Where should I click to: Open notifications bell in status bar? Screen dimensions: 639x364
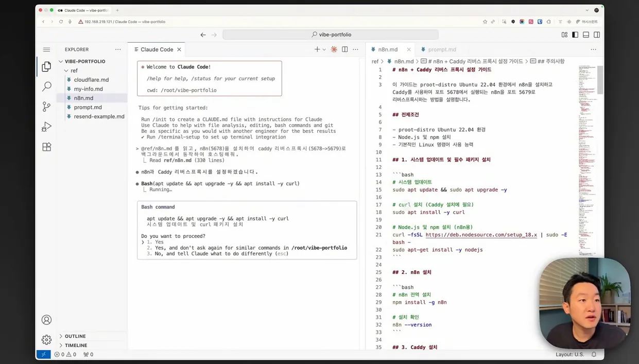pos(594,354)
